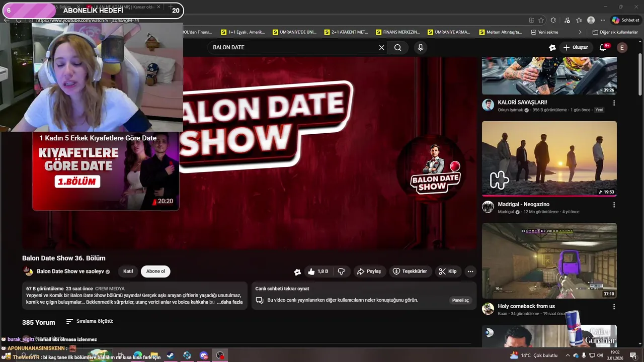Open Sıralama ölçütü sort dropdown
Viewport: 644px width, 362px height.
point(90,321)
